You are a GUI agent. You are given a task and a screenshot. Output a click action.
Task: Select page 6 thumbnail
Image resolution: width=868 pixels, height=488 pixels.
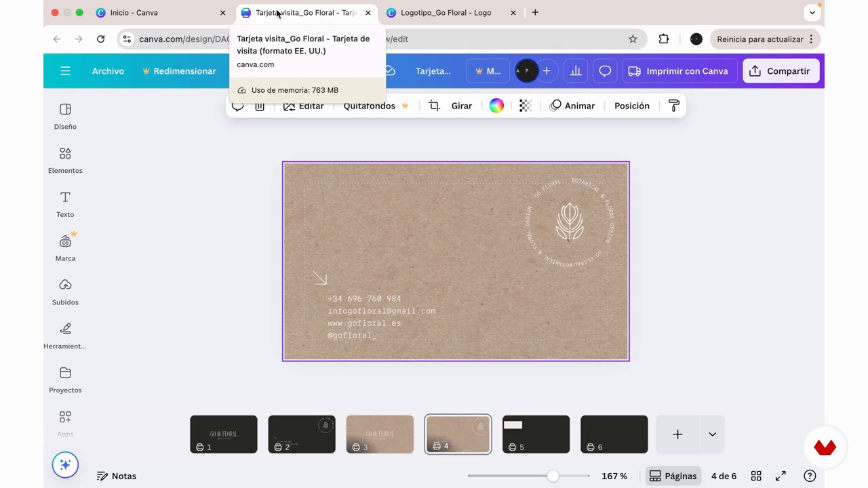(614, 434)
